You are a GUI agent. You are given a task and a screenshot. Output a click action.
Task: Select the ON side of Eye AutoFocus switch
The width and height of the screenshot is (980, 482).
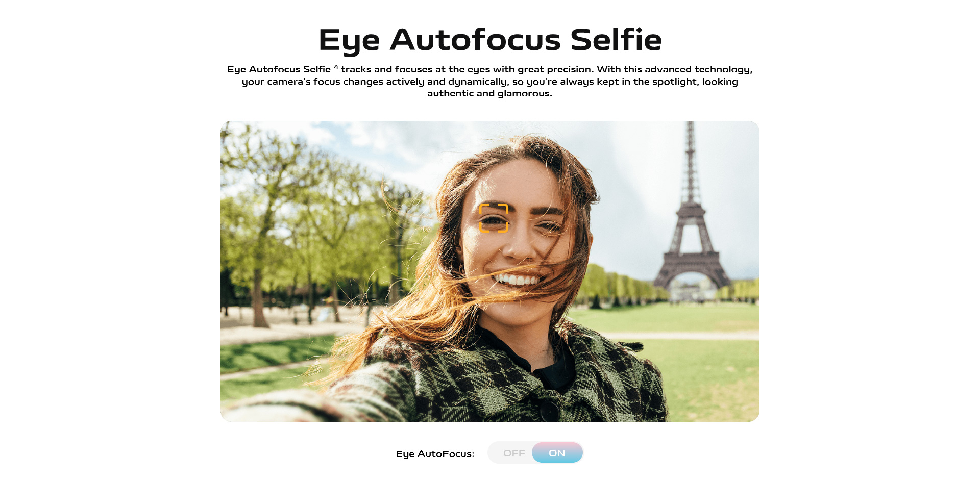click(x=557, y=453)
